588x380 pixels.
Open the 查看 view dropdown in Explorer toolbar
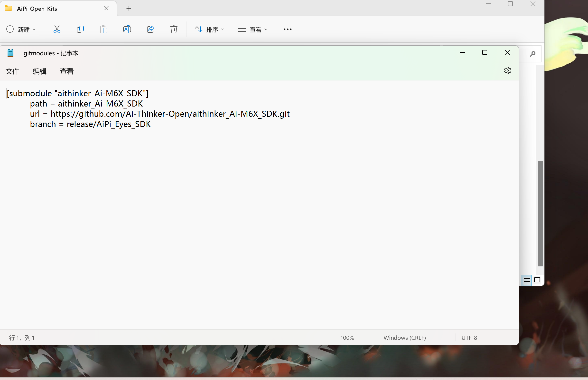[253, 29]
